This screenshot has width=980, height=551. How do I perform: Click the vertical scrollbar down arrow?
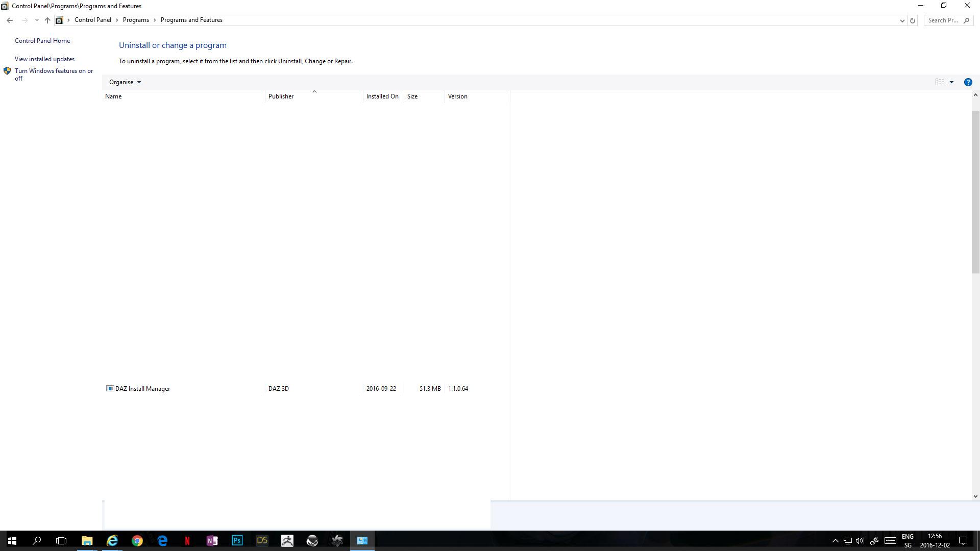(975, 496)
